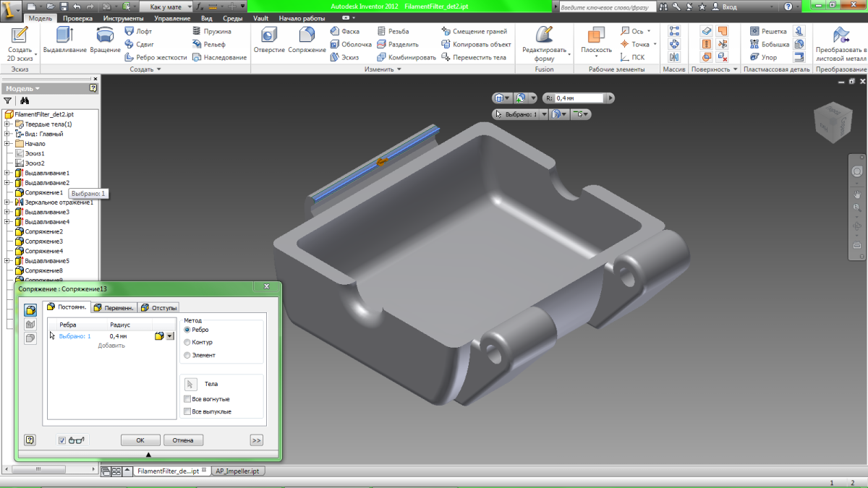Click the binoculars search icon in the model panel
The width and height of the screenshot is (868, 488).
tap(24, 101)
